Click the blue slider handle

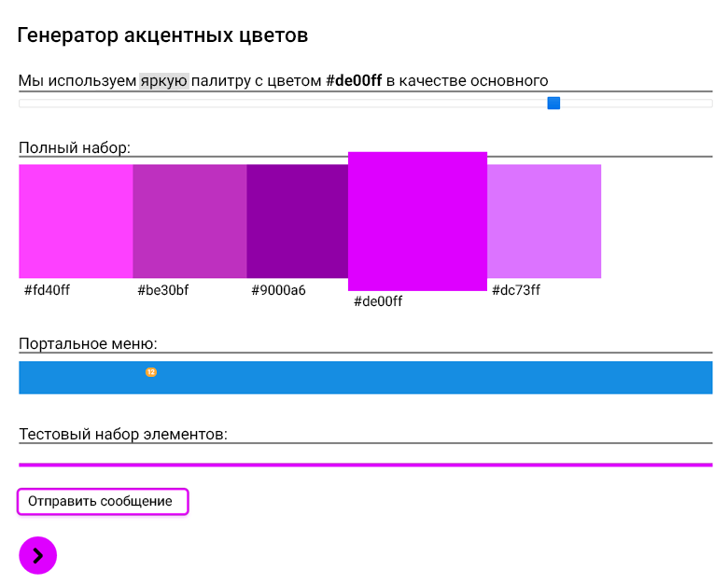(x=553, y=103)
